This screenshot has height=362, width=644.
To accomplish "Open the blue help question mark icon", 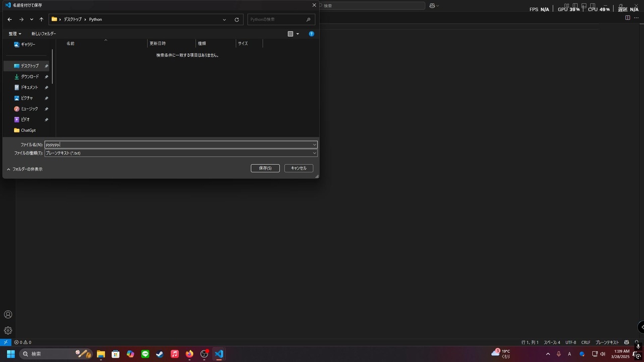I will [x=311, y=34].
